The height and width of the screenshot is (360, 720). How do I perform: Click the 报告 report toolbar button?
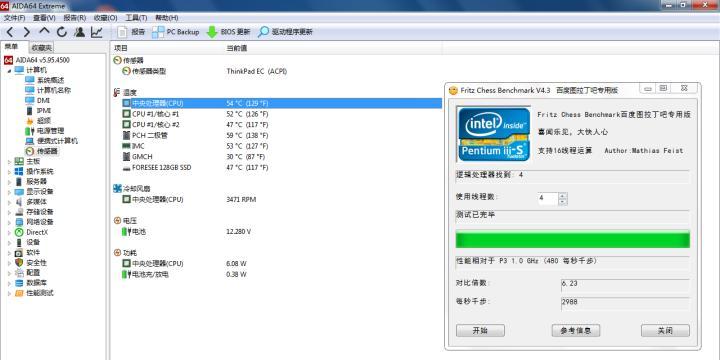tap(131, 32)
